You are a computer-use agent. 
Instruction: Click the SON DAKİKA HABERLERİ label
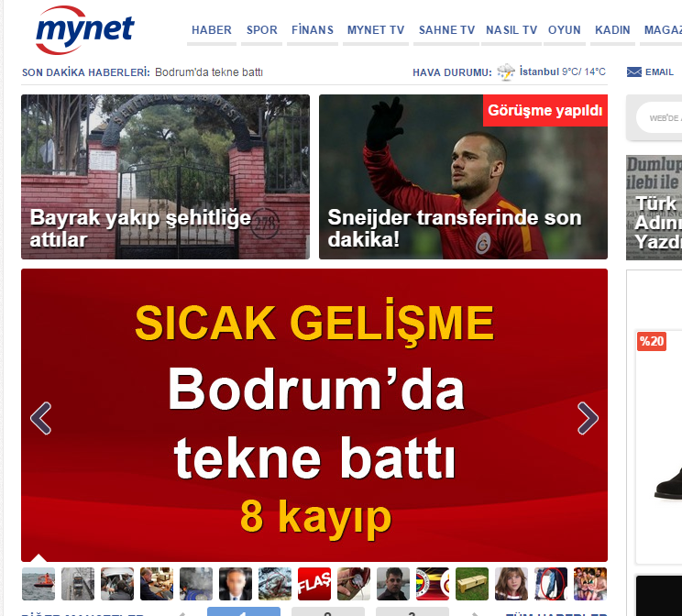tap(85, 72)
